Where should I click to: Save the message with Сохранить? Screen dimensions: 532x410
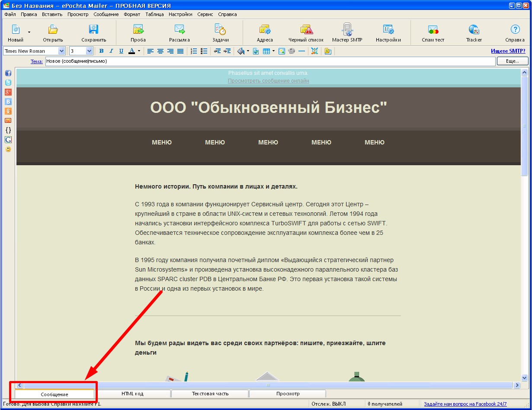click(x=93, y=33)
